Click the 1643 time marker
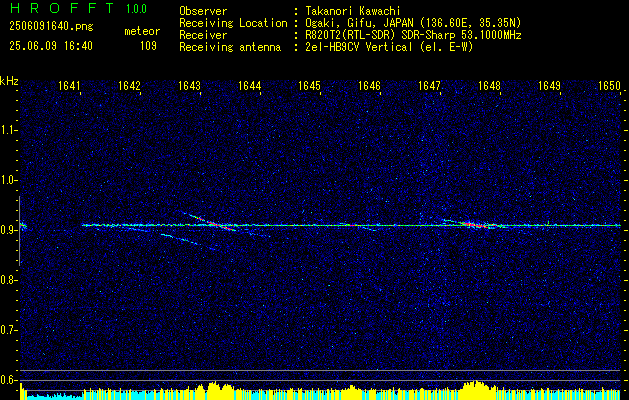629x400 pixels. point(189,85)
